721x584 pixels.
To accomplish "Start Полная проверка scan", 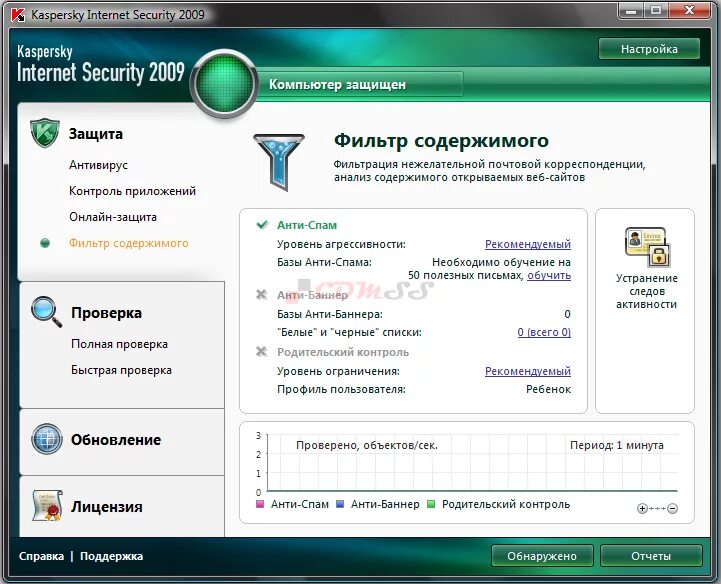I will coord(120,344).
